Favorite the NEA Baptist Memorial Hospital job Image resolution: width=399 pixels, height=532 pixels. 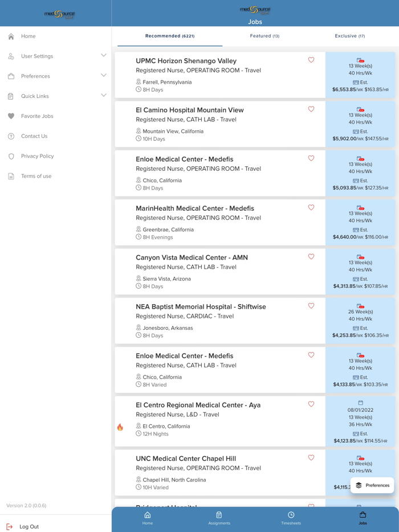[311, 306]
